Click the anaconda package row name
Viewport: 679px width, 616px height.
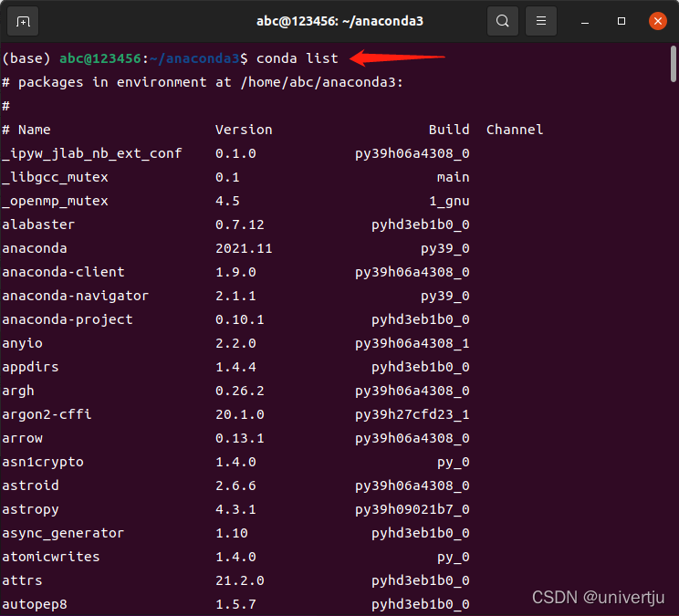point(35,248)
